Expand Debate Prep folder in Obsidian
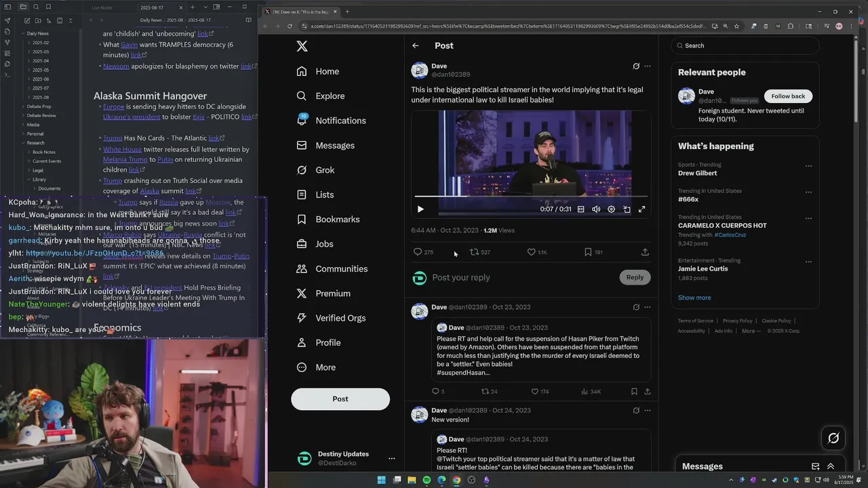The height and width of the screenshot is (488, 868). [38, 106]
